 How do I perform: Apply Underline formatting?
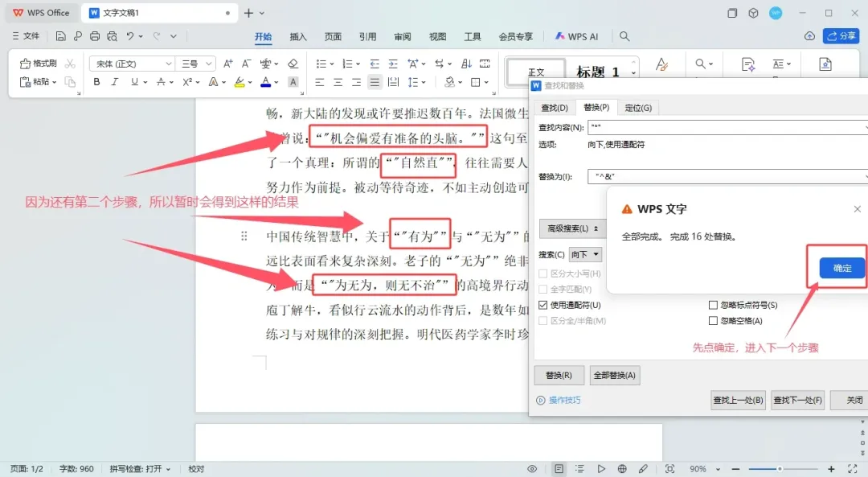pyautogui.click(x=134, y=82)
